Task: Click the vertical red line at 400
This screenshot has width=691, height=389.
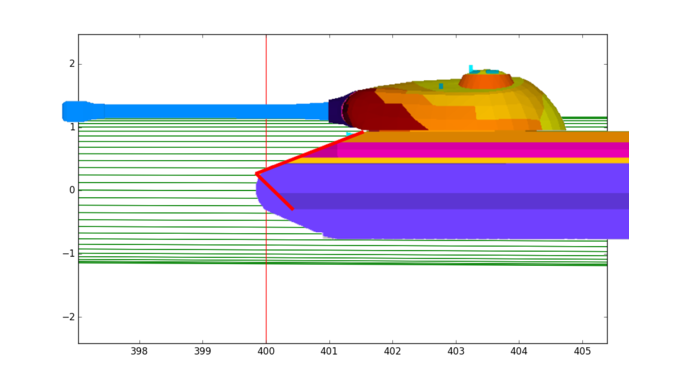Action: 266,189
